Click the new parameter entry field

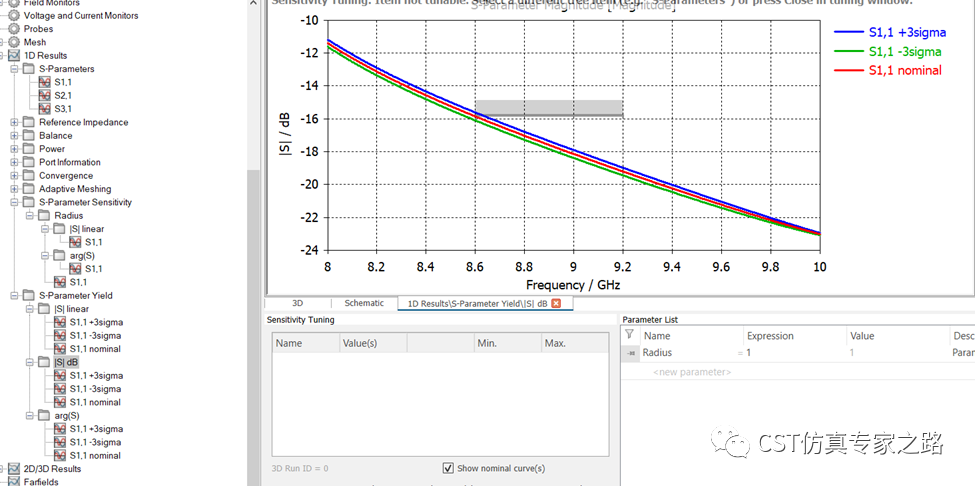(x=691, y=372)
